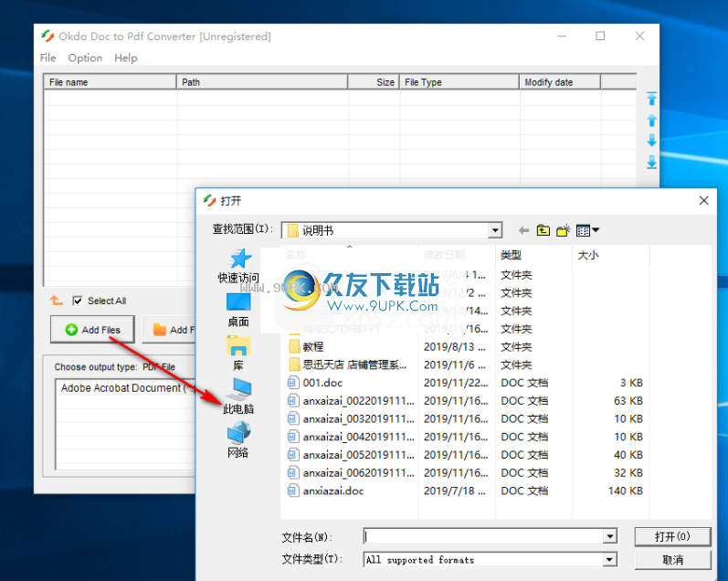The width and height of the screenshot is (728, 581).
Task: Click the orange up-level arrow beside Select All
Action: coord(57,301)
